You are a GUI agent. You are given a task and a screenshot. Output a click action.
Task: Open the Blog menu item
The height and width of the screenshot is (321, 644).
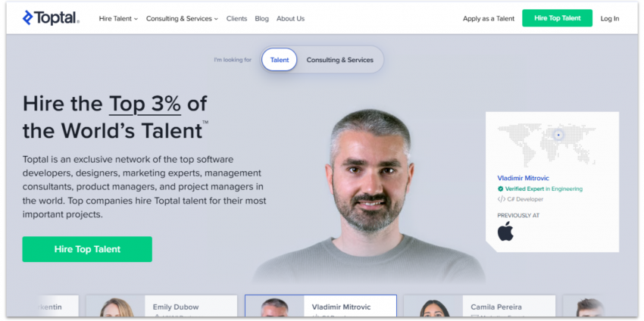(x=261, y=19)
